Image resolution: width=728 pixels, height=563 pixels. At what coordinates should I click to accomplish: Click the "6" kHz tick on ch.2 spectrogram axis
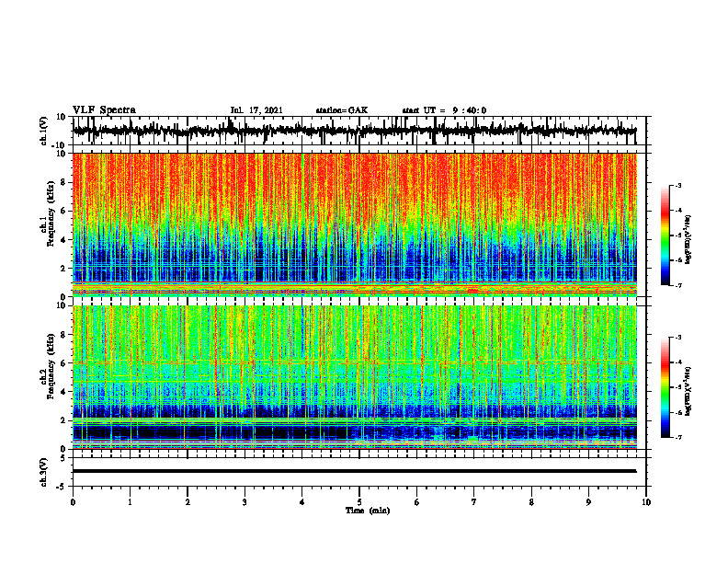coord(64,363)
